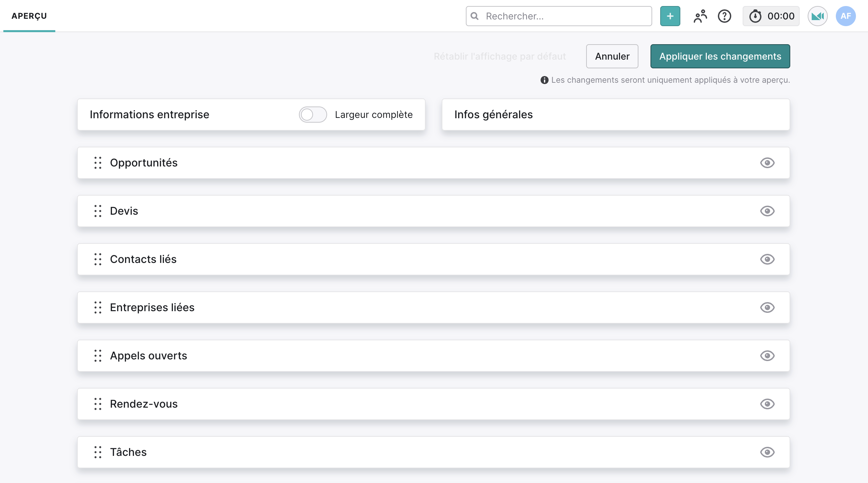
Task: Open the AF user avatar menu
Action: tap(846, 16)
